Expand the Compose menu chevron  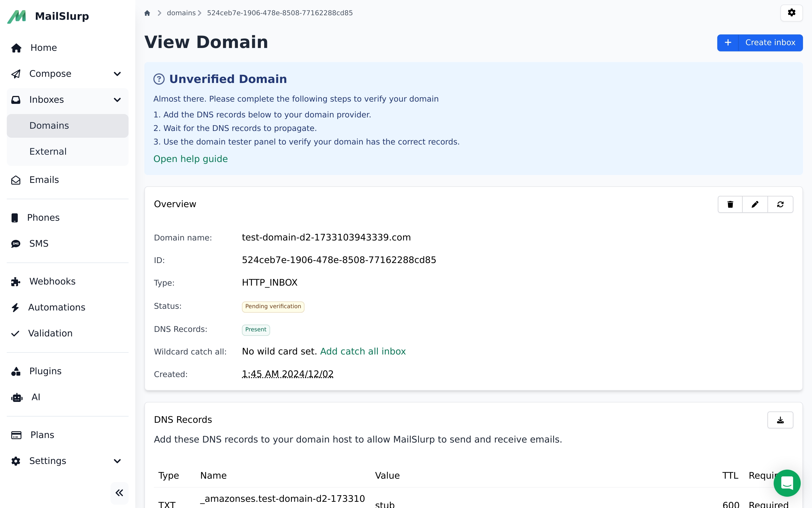(117, 74)
